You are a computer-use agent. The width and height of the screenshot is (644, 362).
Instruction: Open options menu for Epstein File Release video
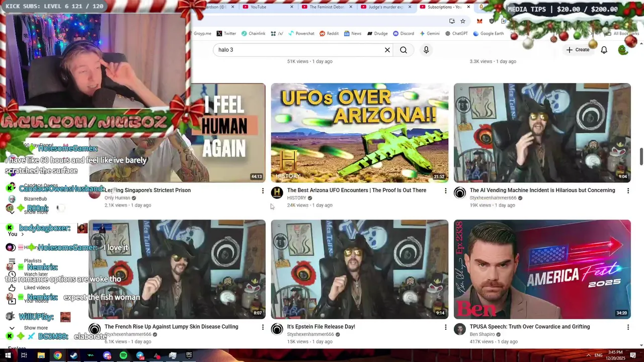tap(445, 327)
